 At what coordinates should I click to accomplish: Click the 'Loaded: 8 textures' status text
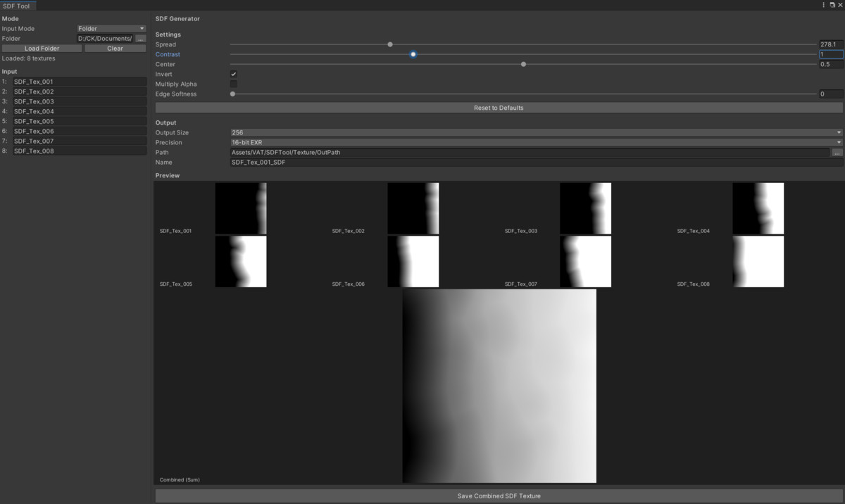(x=29, y=58)
